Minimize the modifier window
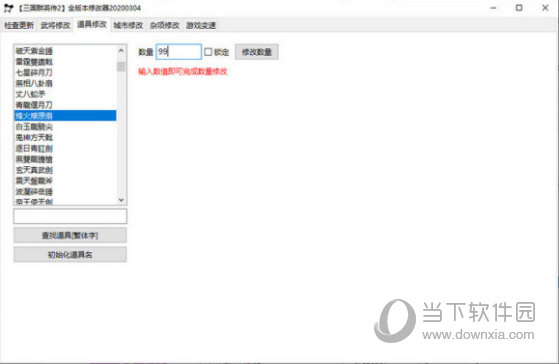This screenshot has width=559, height=364. click(493, 8)
